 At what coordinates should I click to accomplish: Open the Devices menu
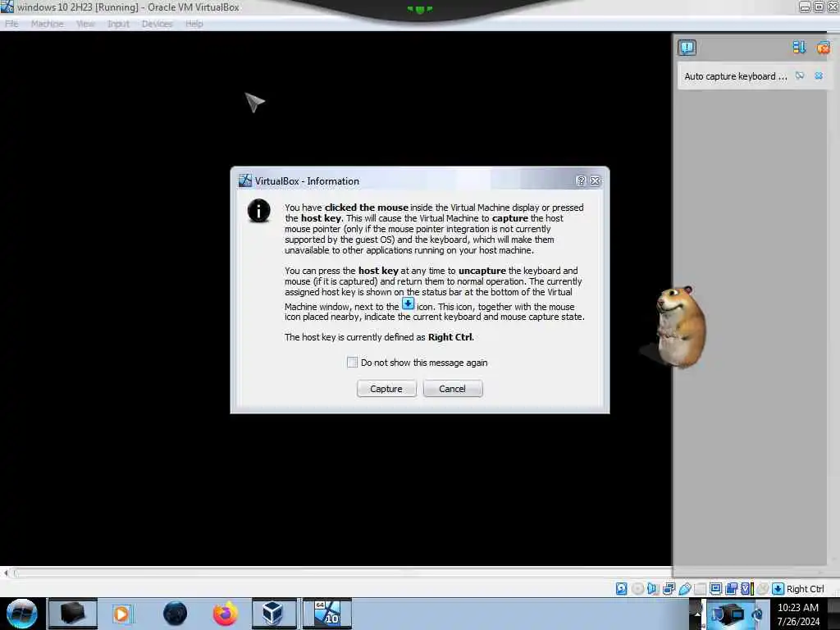pyautogui.click(x=157, y=24)
